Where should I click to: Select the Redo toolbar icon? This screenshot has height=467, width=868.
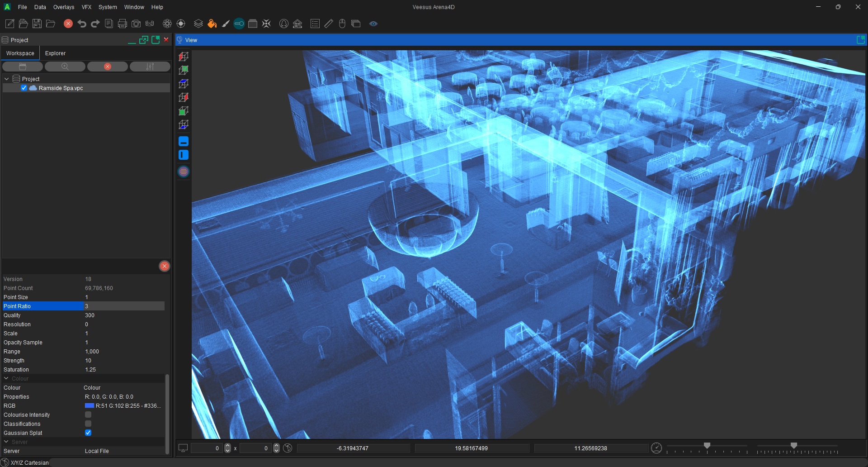95,24
